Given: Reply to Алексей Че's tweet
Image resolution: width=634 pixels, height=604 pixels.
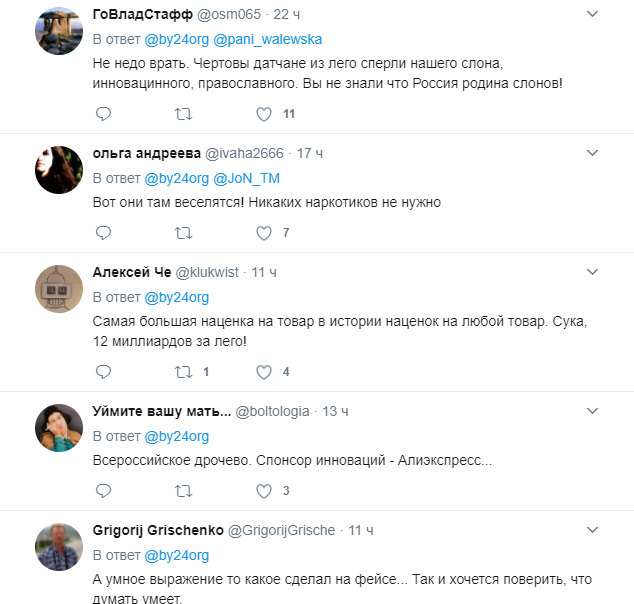Looking at the screenshot, I should click(103, 371).
